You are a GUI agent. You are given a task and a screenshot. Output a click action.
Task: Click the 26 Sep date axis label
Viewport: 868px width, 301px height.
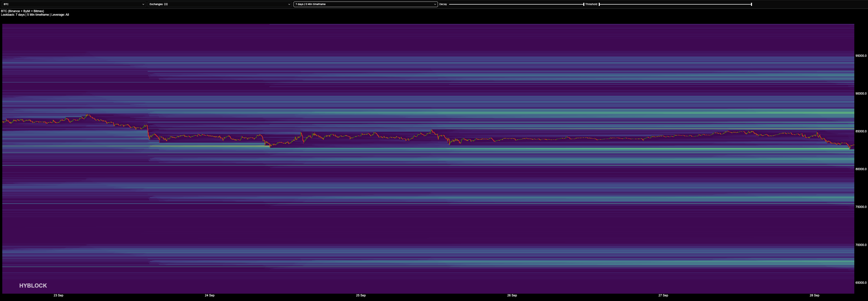(512, 296)
